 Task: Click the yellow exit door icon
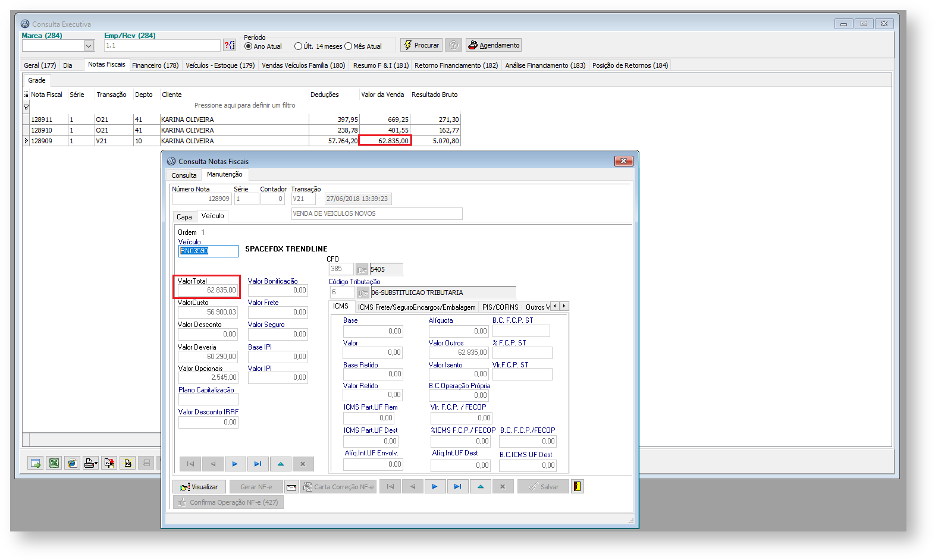(577, 486)
